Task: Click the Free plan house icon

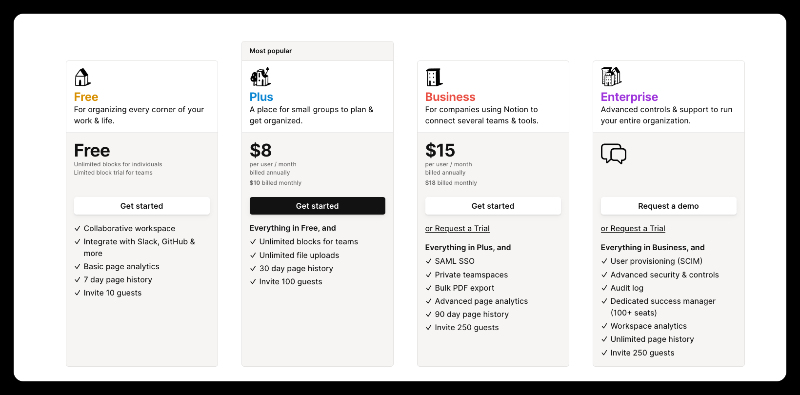Action: [x=82, y=77]
